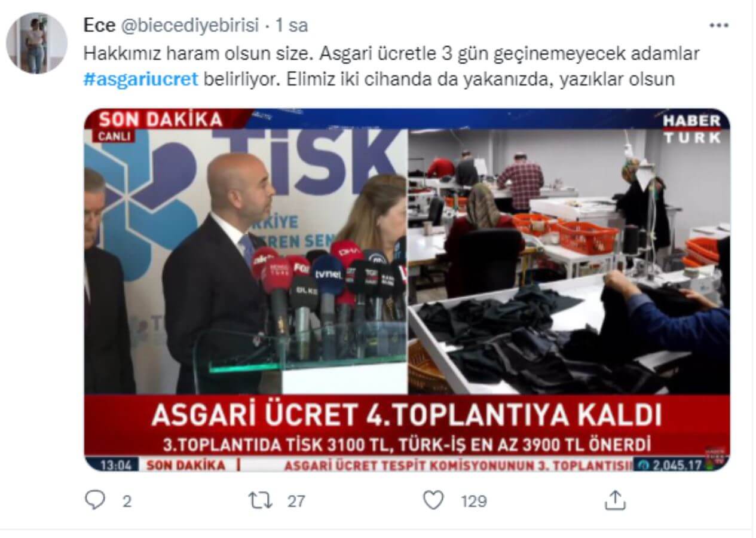Click the SON DAKİKA banner in image
Viewport: 756px width, 538px height.
[x=160, y=120]
